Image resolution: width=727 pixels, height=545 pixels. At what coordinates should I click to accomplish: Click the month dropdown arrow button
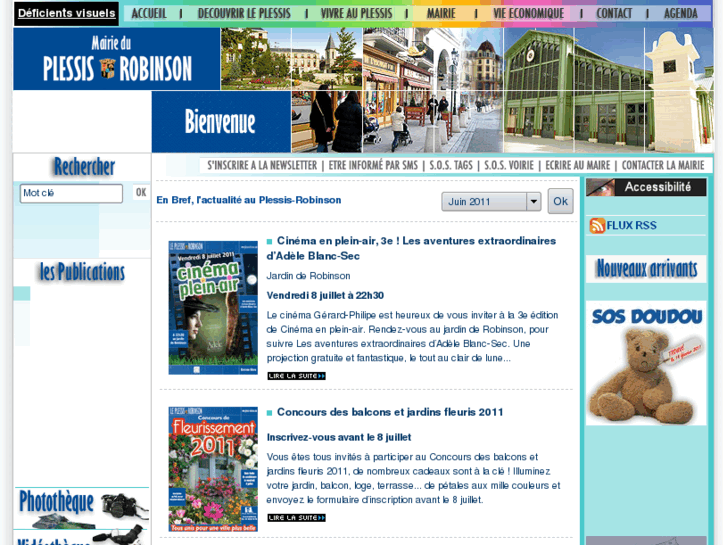534,202
